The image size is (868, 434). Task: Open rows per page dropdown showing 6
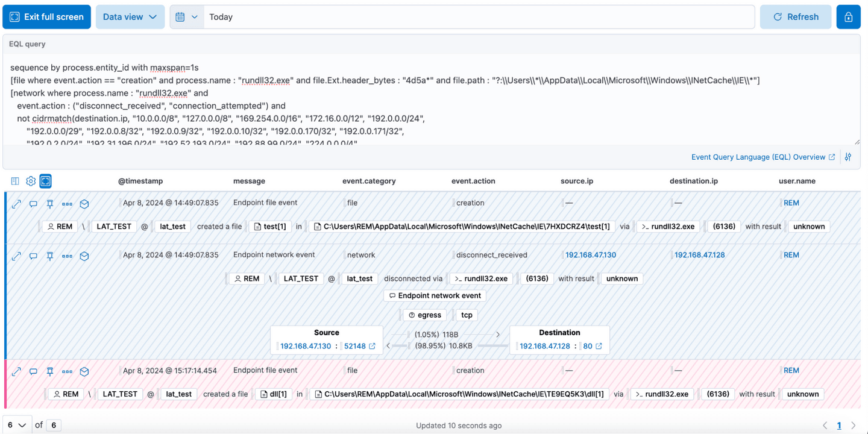16,425
